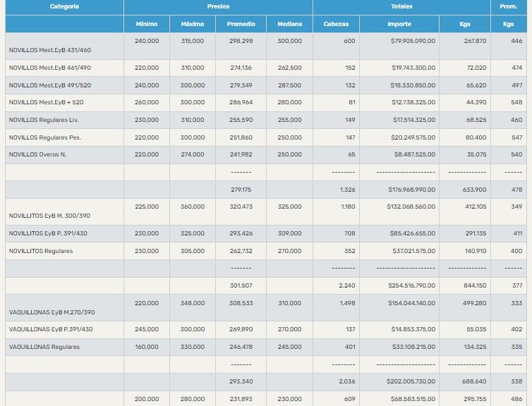The height and width of the screenshot is (406, 532).
Task: Select the NOVILLOS Overos N. category cell
Action: tap(37, 155)
